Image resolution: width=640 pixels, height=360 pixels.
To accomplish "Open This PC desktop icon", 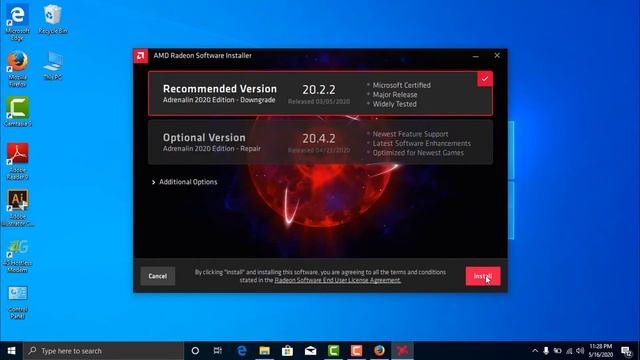I will pos(53,65).
